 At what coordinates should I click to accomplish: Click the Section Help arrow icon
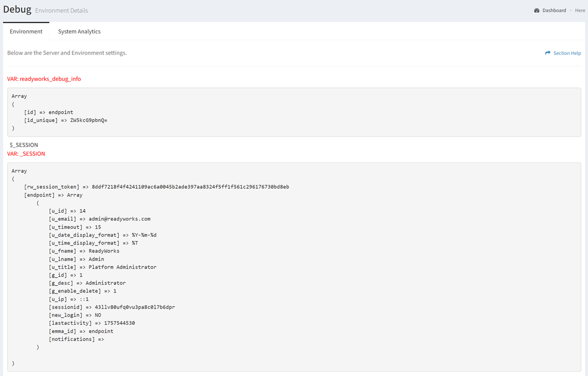[548, 53]
